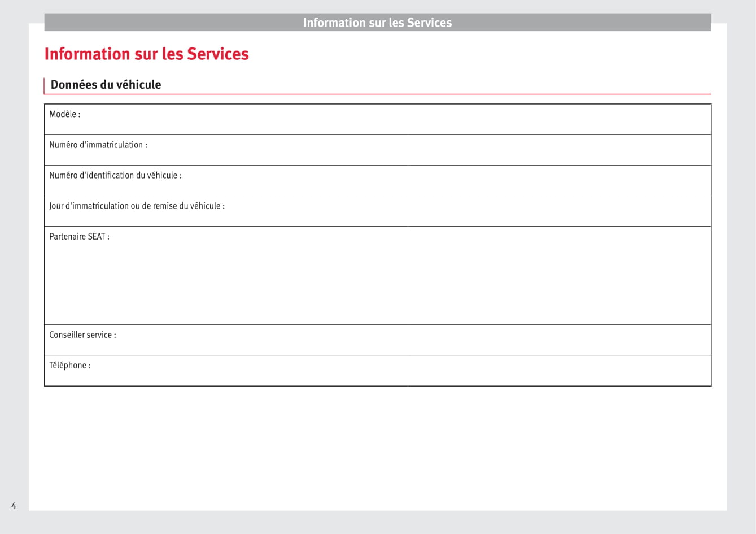This screenshot has height=534, width=756.
Task: Click the 'Numéro d'immatriculation :' label
Action: tap(98, 145)
